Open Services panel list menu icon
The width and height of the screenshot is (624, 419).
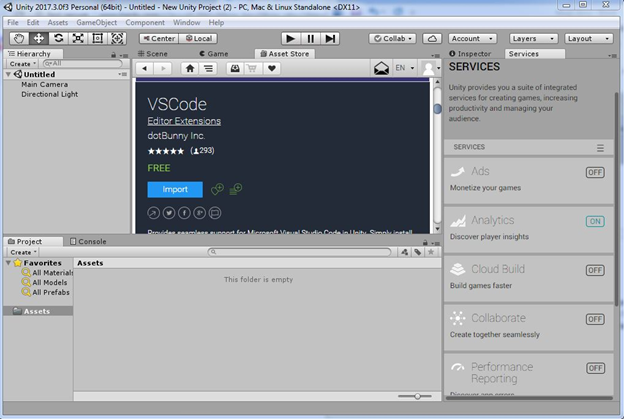point(600,148)
